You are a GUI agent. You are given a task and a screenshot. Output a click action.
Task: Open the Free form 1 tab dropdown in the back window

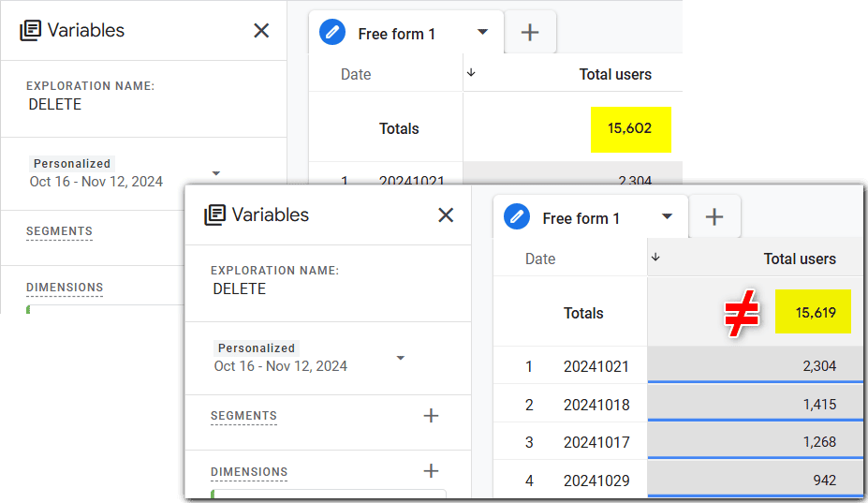[483, 32]
